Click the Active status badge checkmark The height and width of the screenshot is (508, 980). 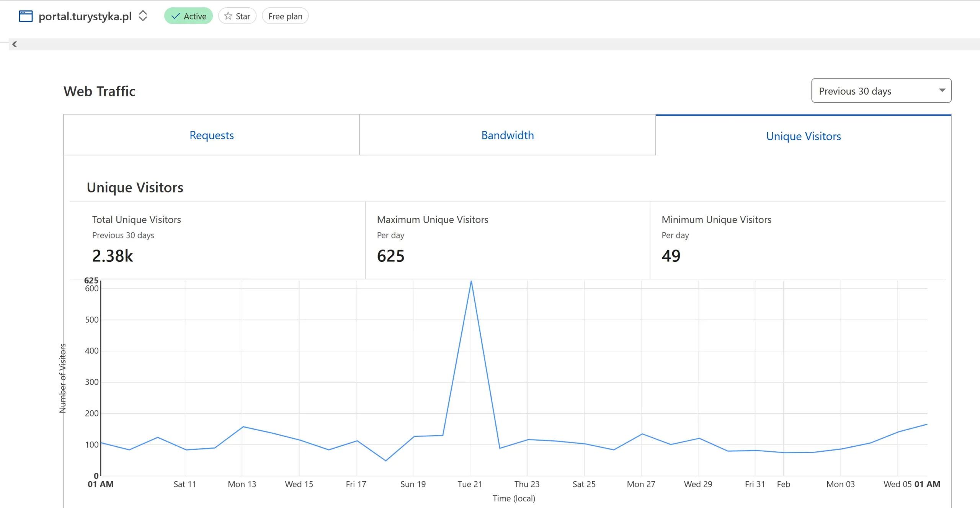pyautogui.click(x=175, y=16)
